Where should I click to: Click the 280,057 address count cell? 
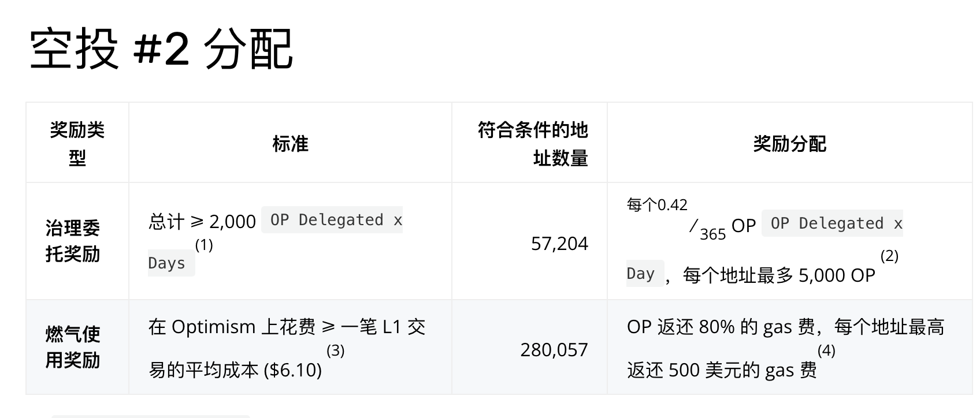coord(554,350)
